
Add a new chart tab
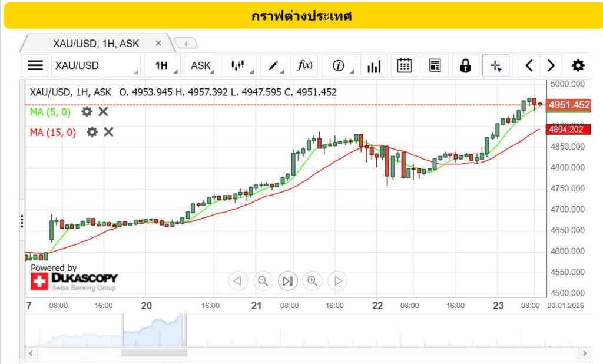[x=186, y=44]
